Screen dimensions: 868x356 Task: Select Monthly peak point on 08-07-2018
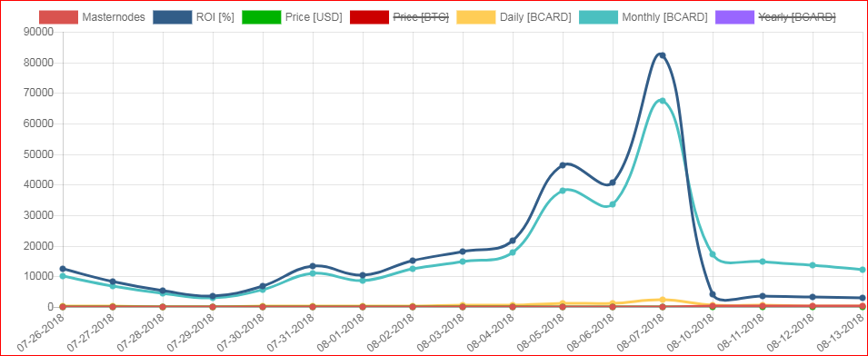[x=662, y=101]
